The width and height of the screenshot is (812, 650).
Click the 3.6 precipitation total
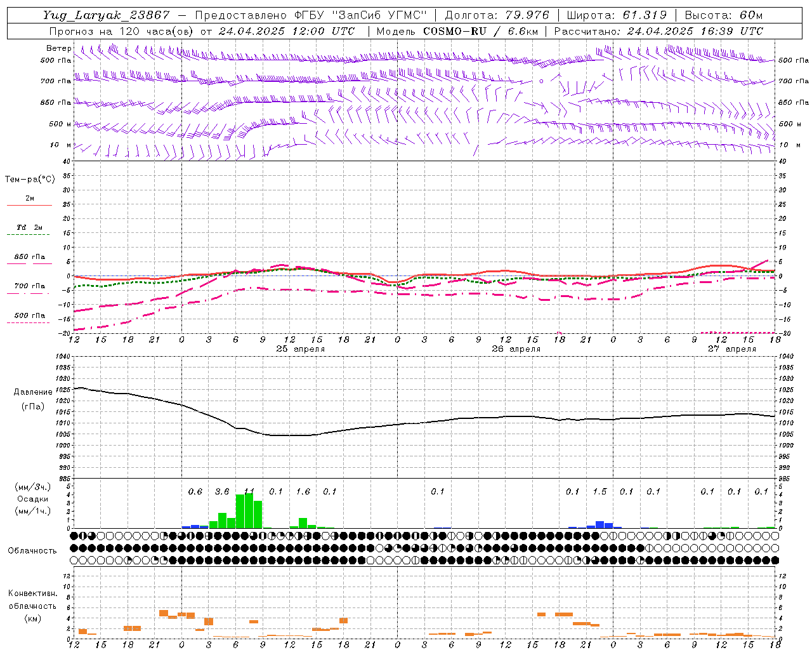point(222,491)
